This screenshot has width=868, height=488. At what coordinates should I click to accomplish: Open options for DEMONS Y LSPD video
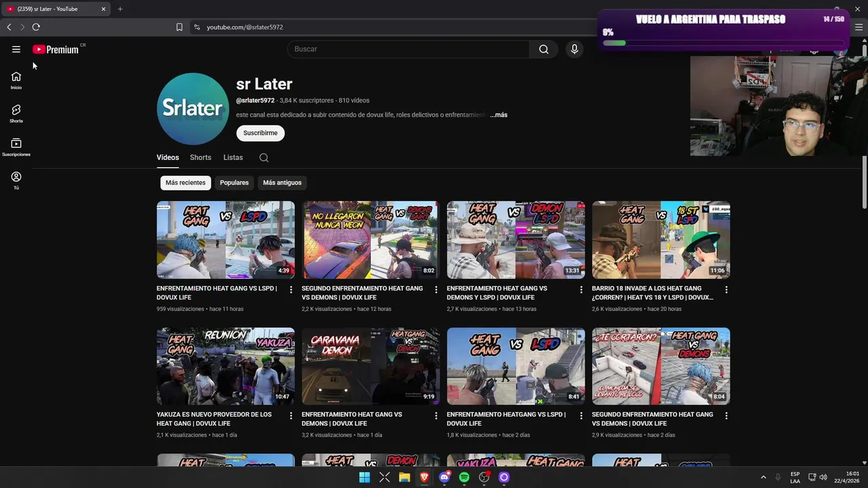point(581,289)
